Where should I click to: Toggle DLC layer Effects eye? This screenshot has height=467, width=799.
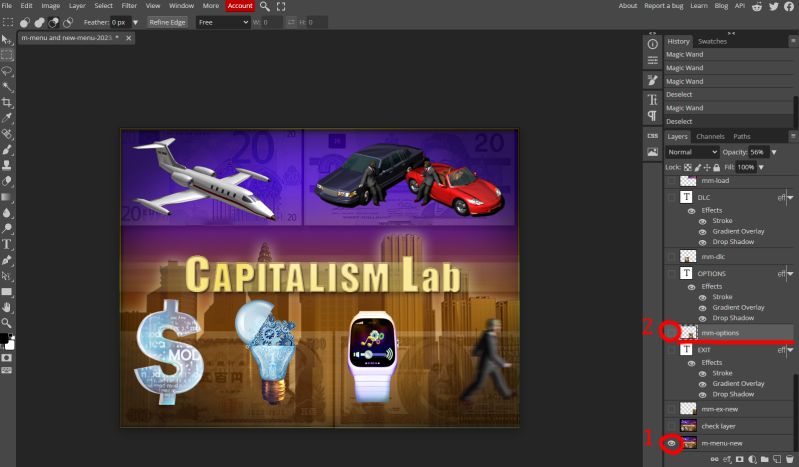point(691,211)
